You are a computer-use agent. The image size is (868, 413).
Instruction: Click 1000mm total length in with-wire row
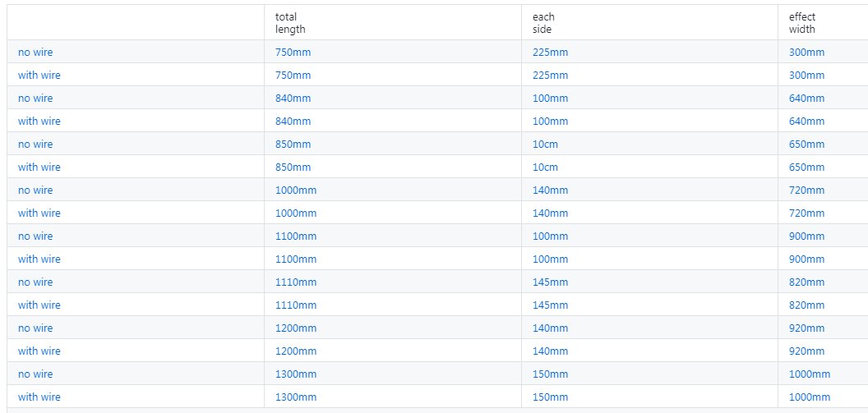(296, 213)
